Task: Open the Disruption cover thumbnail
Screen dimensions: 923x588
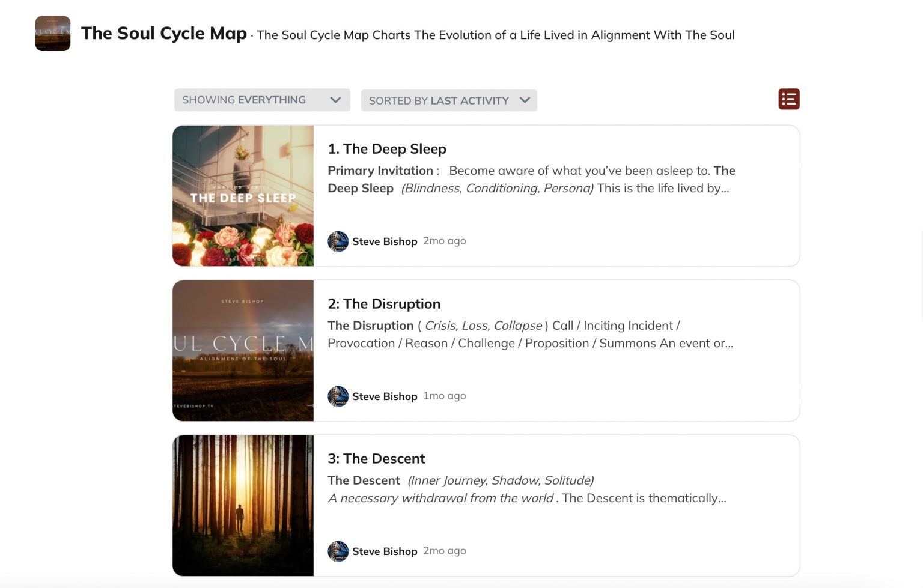Action: click(x=243, y=351)
